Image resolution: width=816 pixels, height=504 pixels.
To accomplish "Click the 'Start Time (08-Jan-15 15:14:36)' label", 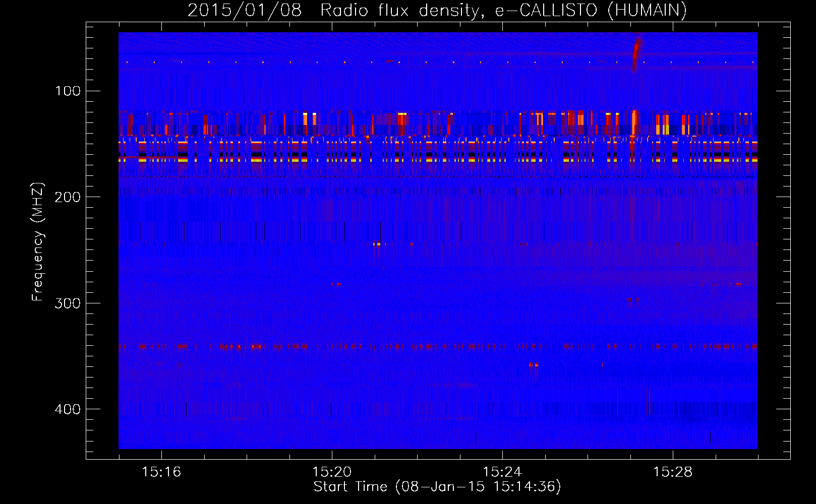I will tap(437, 486).
